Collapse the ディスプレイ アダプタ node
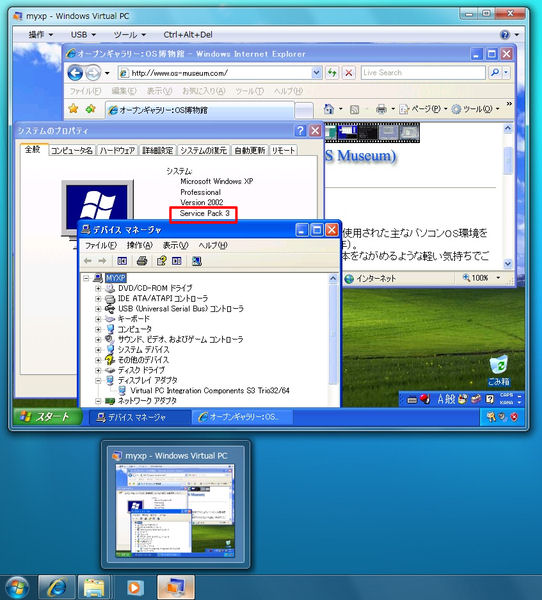 point(98,380)
